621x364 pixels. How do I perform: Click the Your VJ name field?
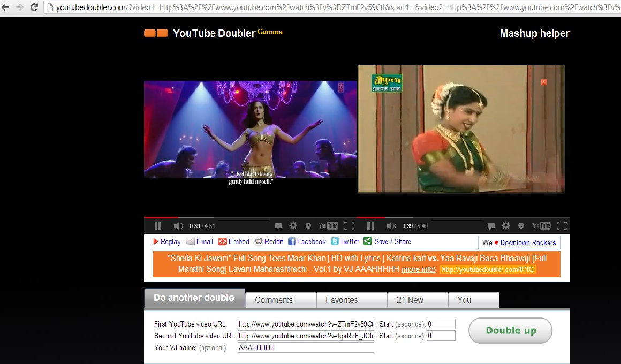click(x=306, y=347)
